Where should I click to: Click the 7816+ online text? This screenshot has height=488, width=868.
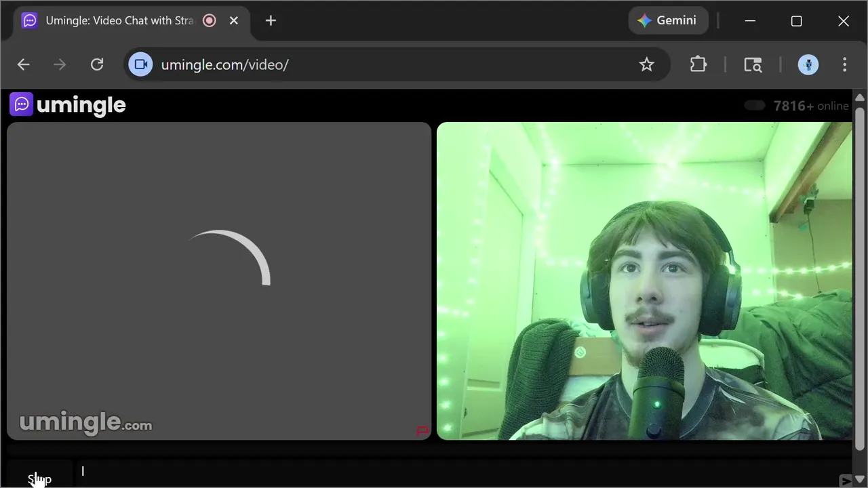[811, 106]
